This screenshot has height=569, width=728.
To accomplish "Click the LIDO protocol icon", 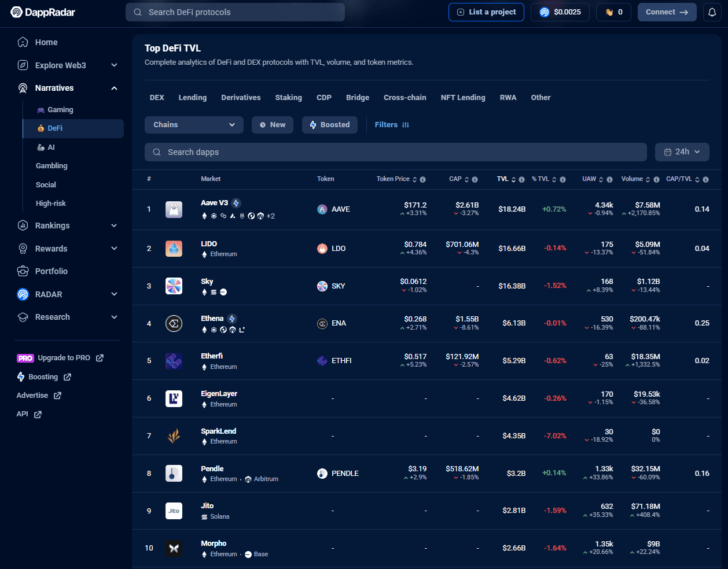I will point(174,249).
